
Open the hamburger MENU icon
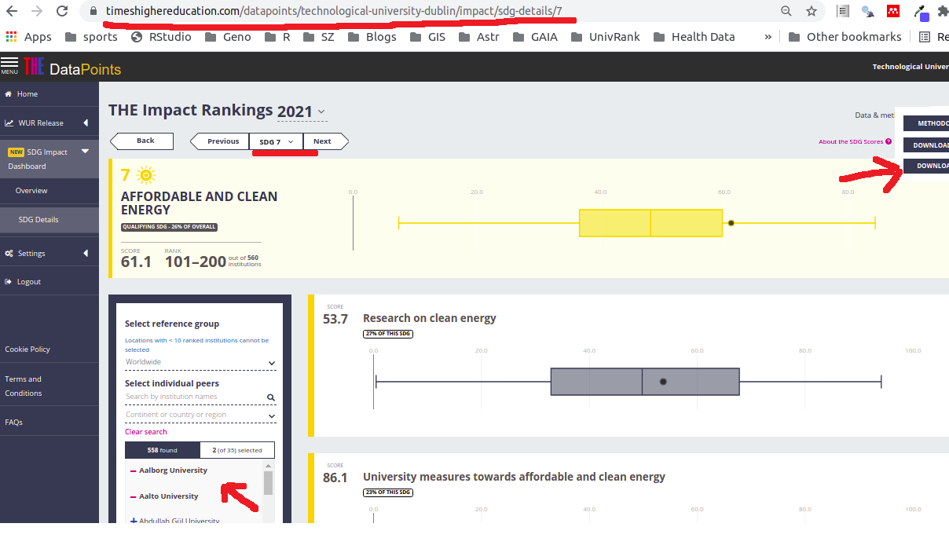tap(9, 64)
